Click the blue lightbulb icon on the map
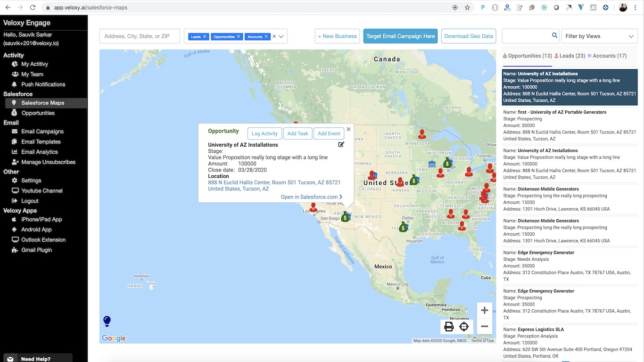This screenshot has width=644, height=362. click(x=107, y=321)
